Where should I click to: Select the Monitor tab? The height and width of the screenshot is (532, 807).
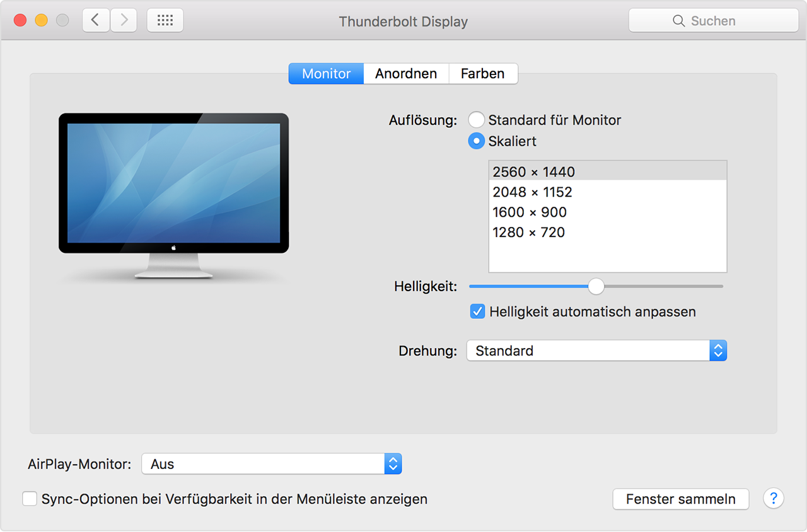(326, 74)
